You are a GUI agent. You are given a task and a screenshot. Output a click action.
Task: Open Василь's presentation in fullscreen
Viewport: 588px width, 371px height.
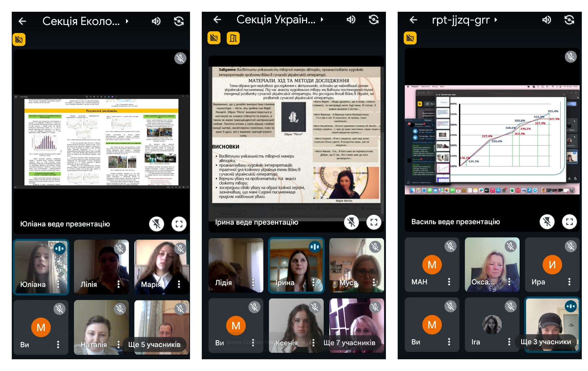pyautogui.click(x=569, y=222)
